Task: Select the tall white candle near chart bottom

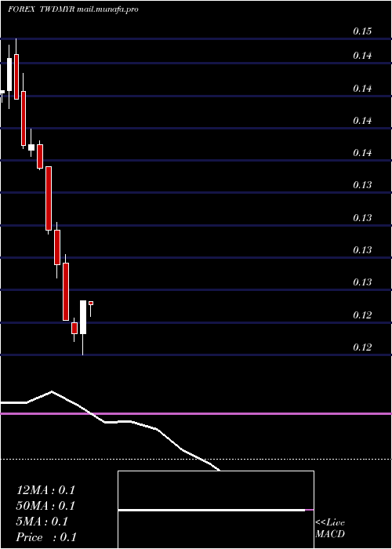Action: pyautogui.click(x=83, y=317)
